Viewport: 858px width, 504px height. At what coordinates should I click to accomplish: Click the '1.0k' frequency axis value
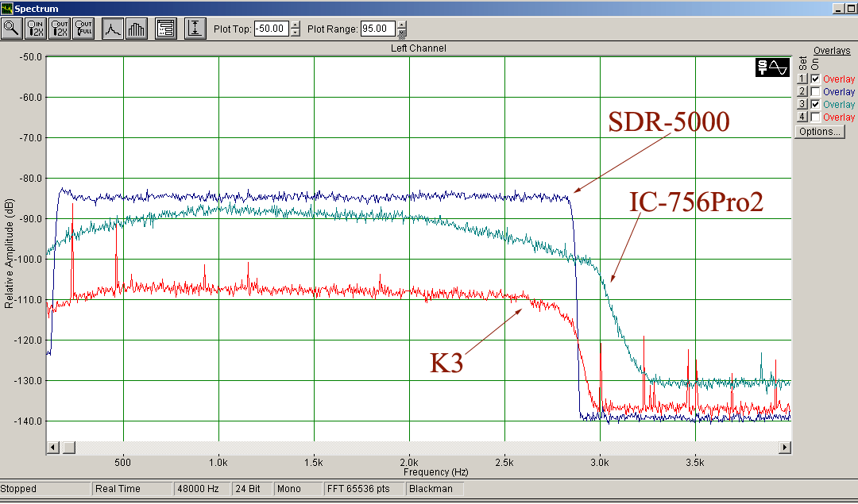click(x=218, y=463)
